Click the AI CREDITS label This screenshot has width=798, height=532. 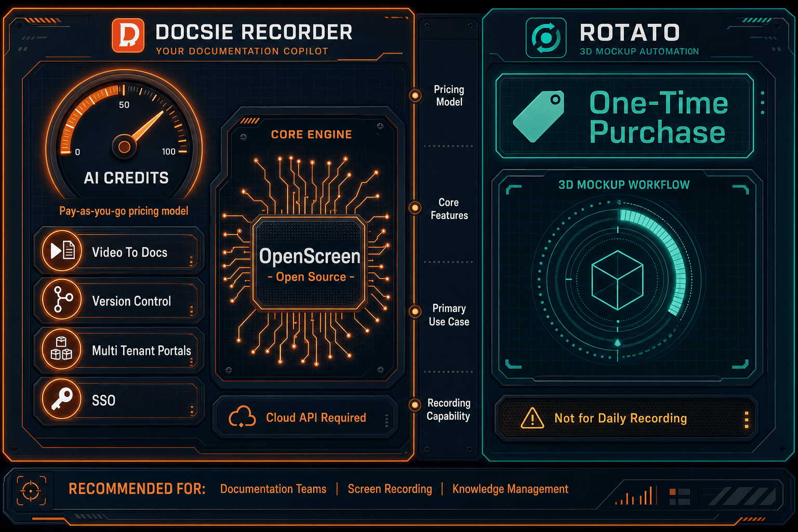pyautogui.click(x=126, y=178)
